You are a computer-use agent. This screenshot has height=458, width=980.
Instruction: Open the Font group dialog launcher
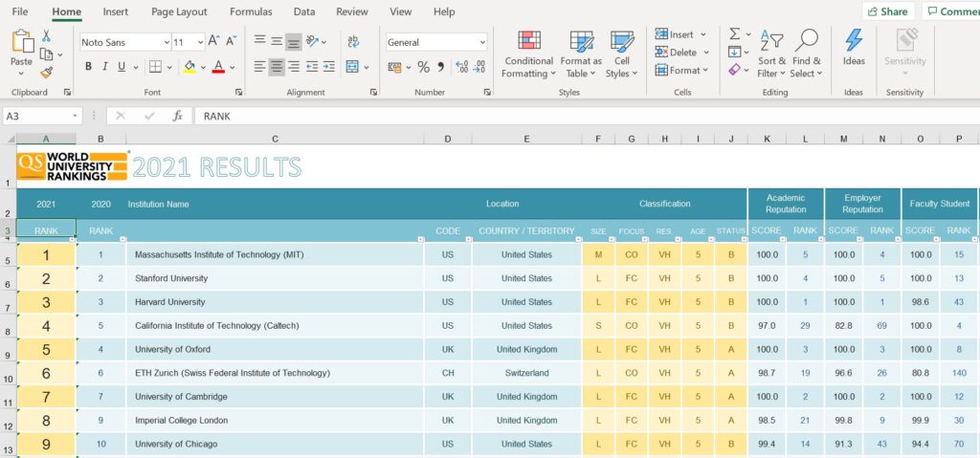(238, 92)
